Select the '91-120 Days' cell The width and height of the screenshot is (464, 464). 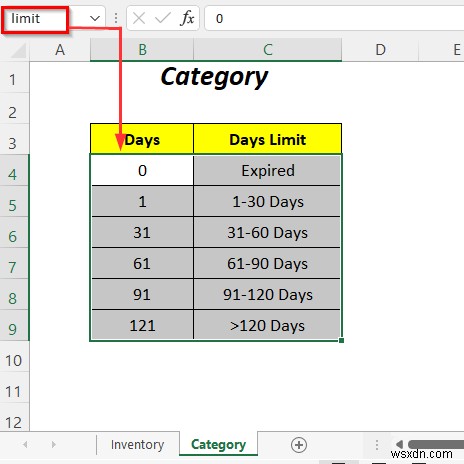point(268,294)
